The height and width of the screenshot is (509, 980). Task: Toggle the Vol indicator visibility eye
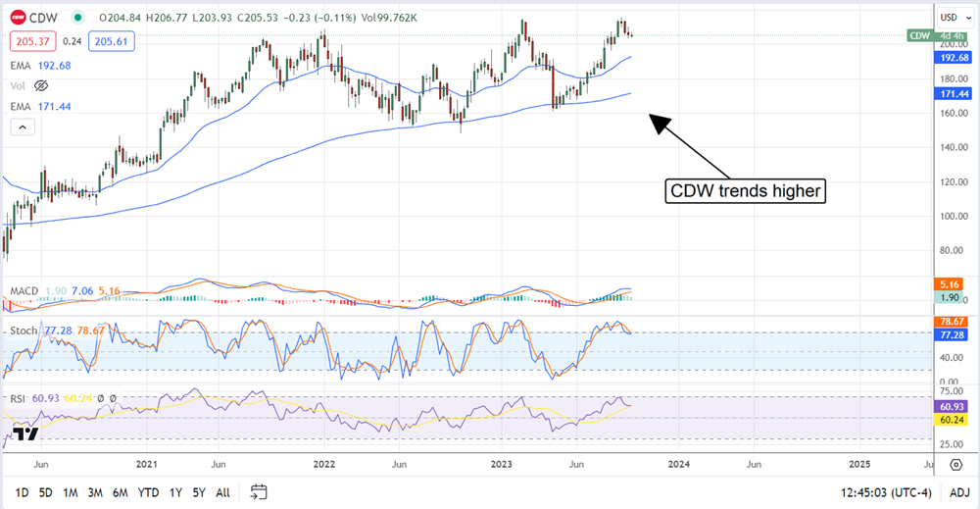[x=41, y=85]
